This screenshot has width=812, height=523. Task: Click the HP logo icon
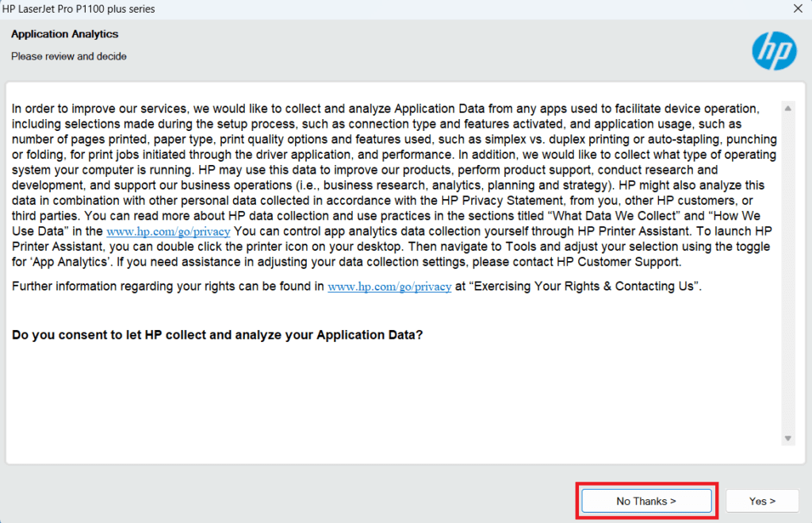click(x=773, y=51)
